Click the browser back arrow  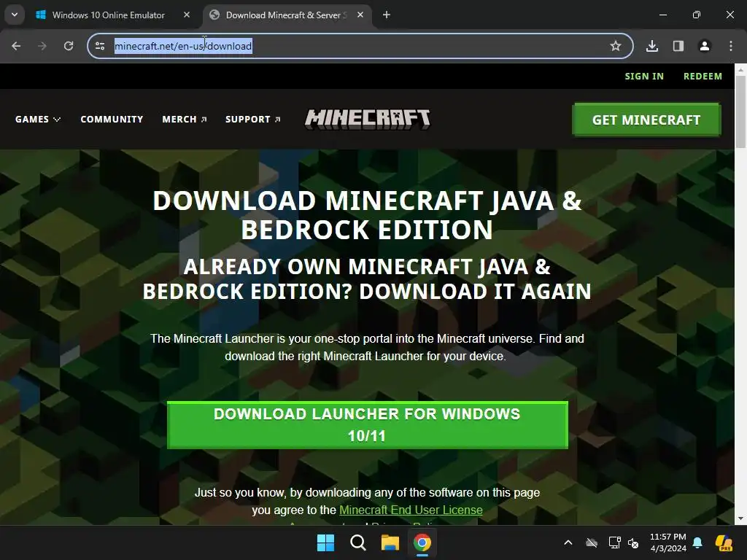click(x=16, y=46)
